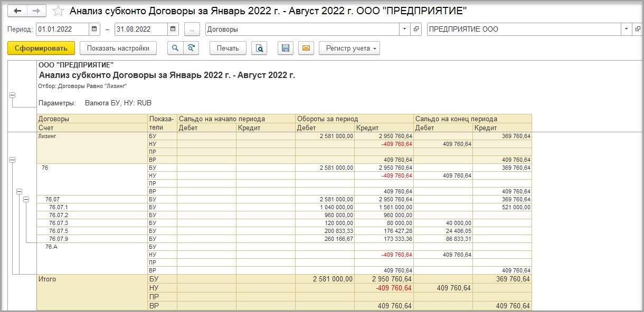
Task: Open Регистр учета dropdown menu
Action: click(x=349, y=48)
